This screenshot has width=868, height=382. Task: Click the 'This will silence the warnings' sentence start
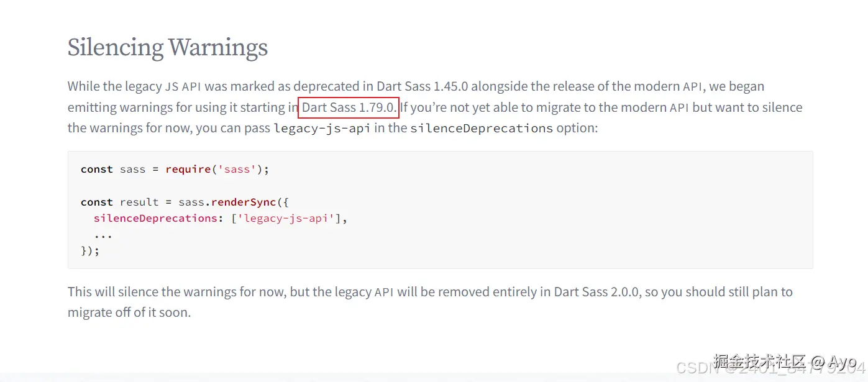coord(155,292)
